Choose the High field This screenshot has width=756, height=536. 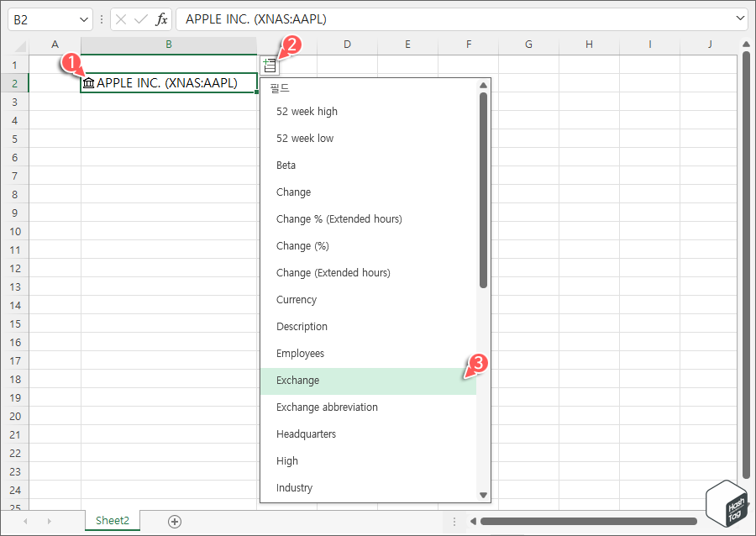369,461
